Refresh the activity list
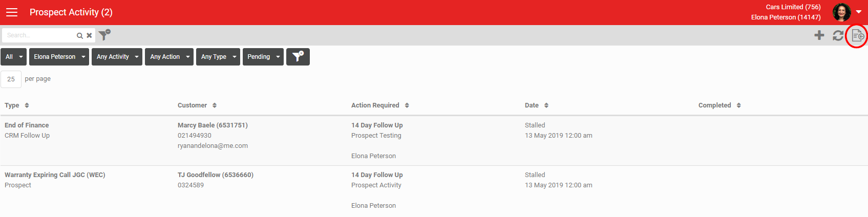Viewport: 868px width, 217px height. 838,35
